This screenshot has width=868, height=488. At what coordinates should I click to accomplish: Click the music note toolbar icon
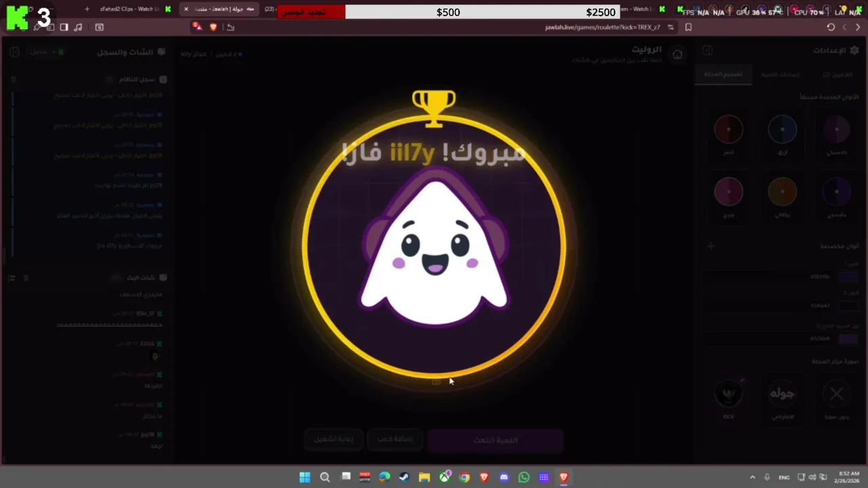78,27
